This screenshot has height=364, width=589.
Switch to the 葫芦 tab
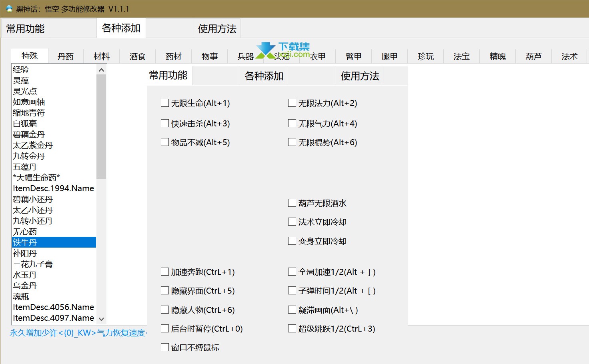(534, 56)
